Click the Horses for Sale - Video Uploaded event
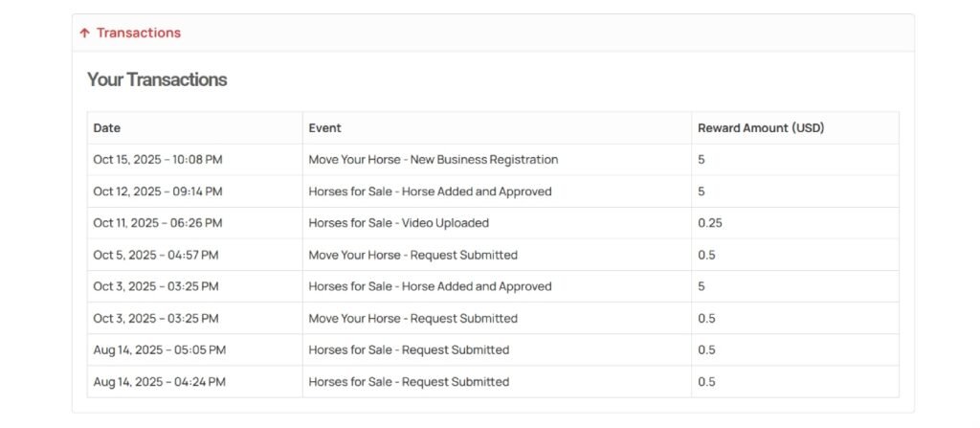 coord(398,223)
